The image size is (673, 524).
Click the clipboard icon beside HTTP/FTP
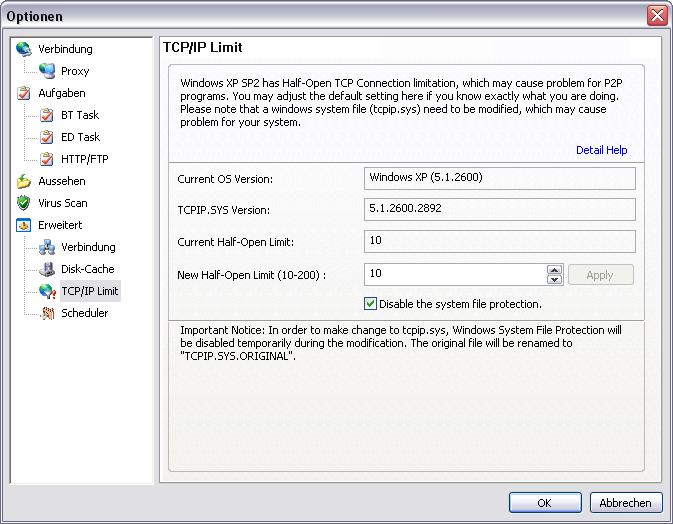tap(46, 159)
